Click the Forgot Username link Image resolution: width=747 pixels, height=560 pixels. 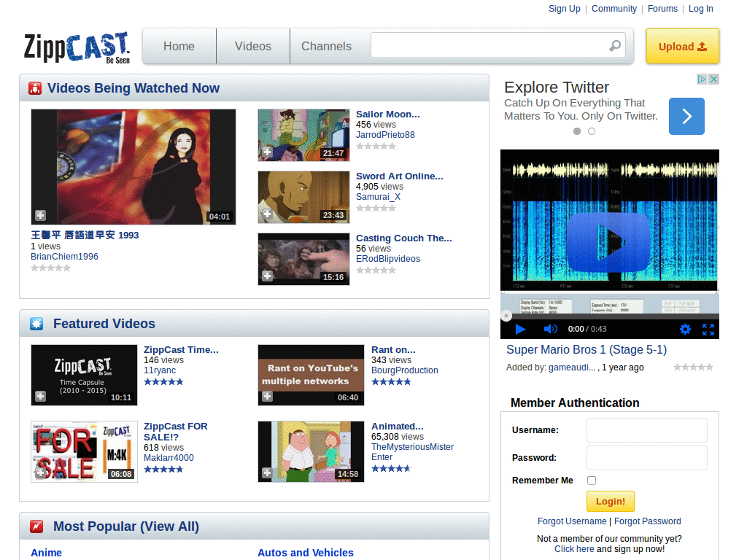pos(572,521)
